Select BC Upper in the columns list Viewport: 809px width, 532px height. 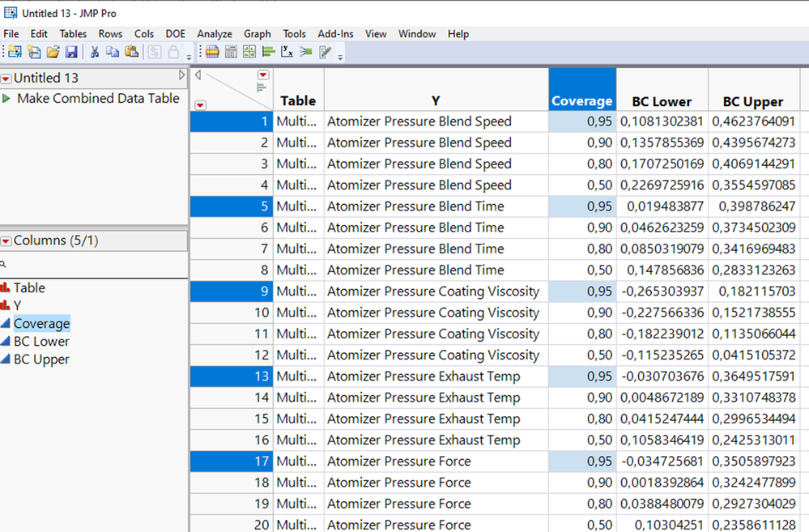tap(41, 360)
